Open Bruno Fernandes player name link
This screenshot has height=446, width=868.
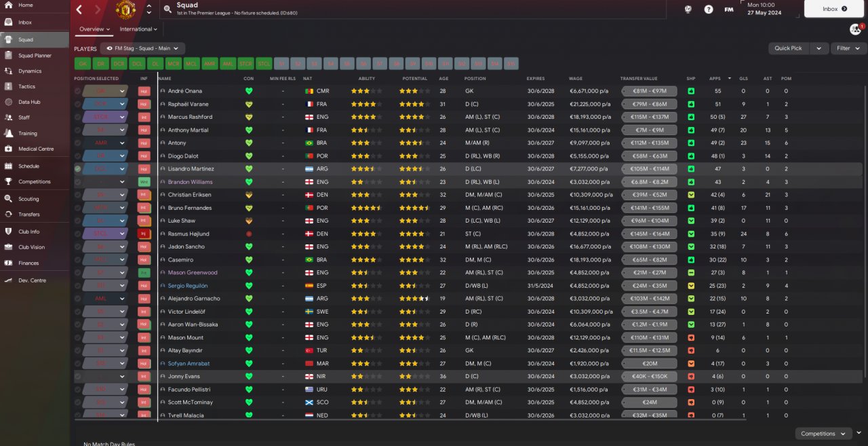click(190, 208)
